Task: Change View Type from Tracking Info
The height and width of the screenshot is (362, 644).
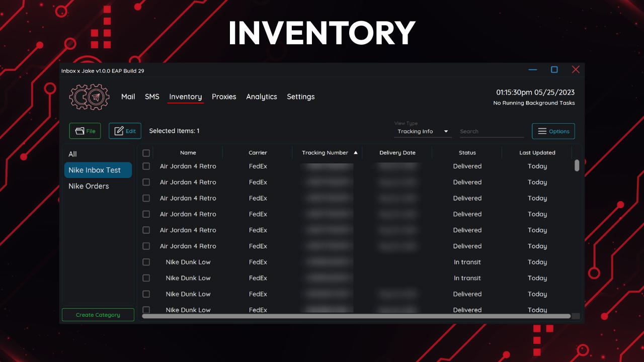Action: pyautogui.click(x=423, y=131)
